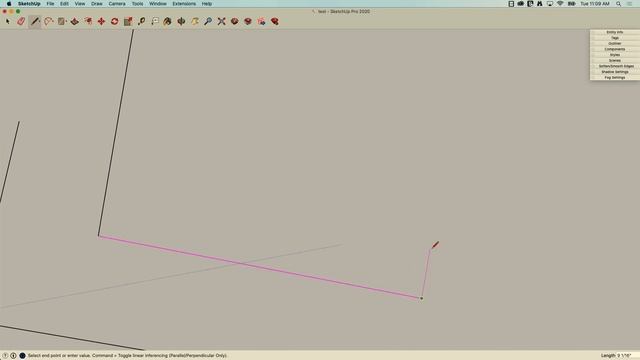Open the Window menu

pos(158,4)
